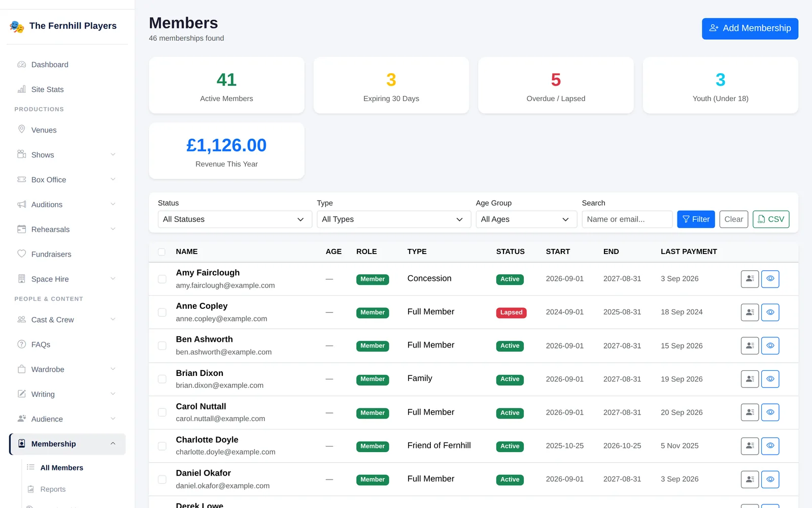Mark Brian Dixon's row checkbox
Viewport: 812px width, 508px height.
pos(162,379)
